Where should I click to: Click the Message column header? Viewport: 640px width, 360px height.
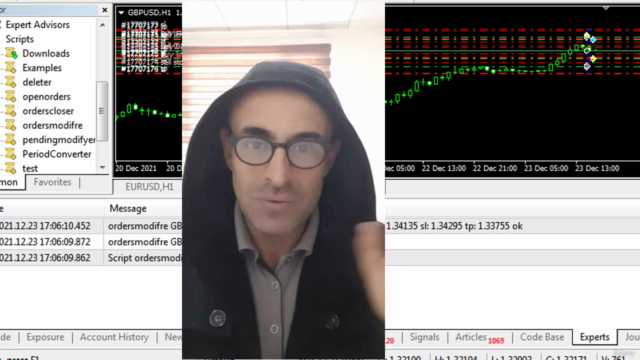[x=128, y=209]
